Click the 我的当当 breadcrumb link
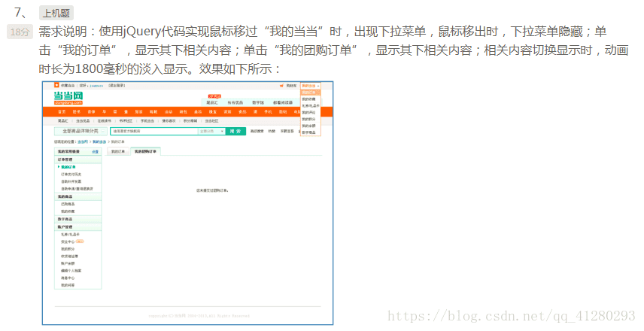This screenshot has height=331, width=644. click(x=99, y=141)
